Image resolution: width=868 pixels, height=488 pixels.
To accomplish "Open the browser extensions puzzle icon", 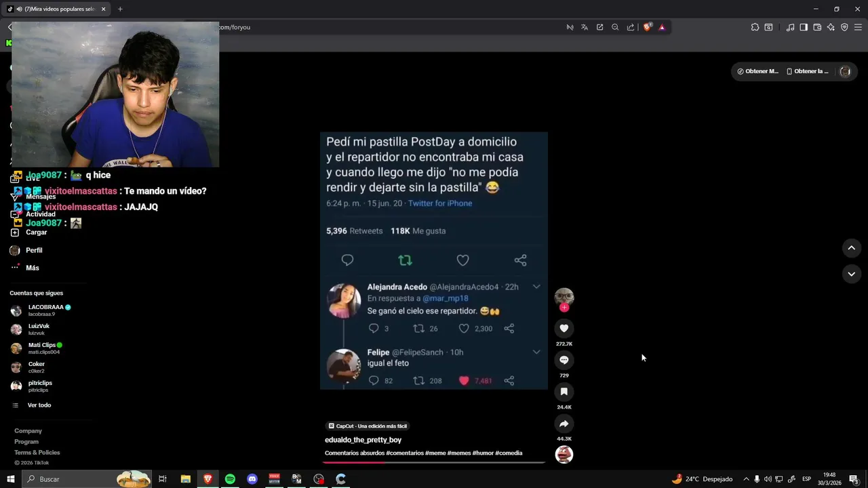I will click(x=755, y=27).
